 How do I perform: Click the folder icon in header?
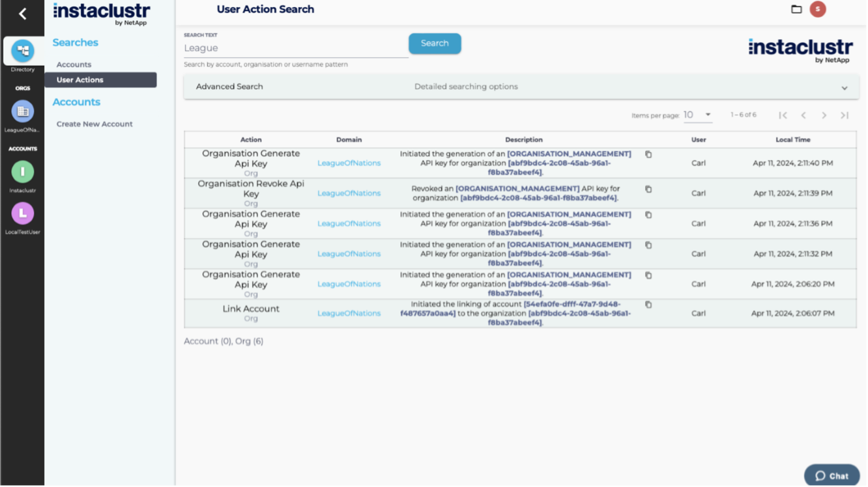(x=797, y=9)
